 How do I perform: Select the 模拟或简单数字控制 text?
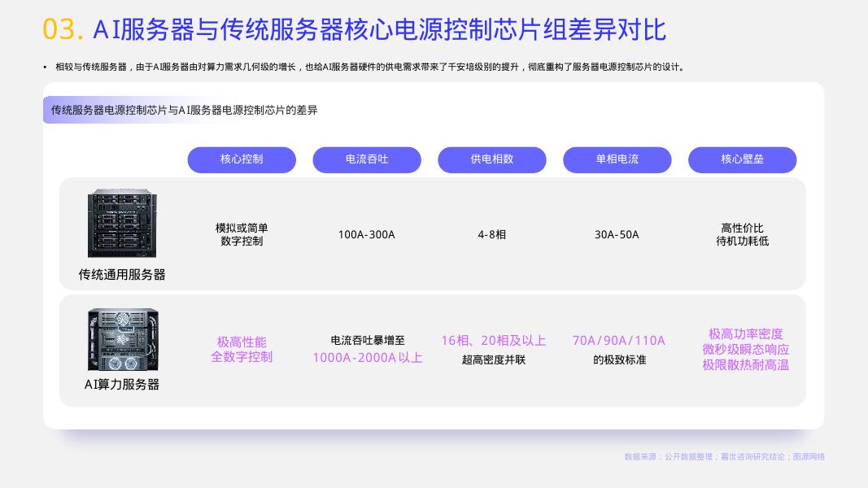click(x=242, y=234)
